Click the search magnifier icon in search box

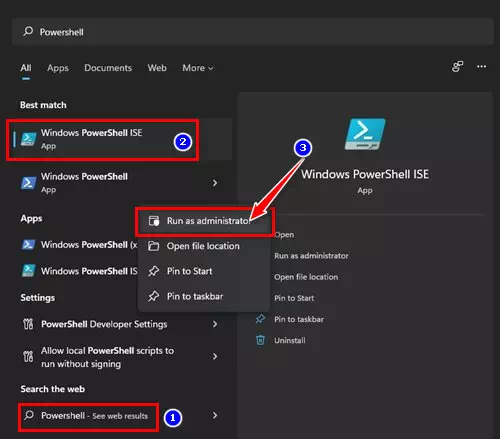point(28,32)
